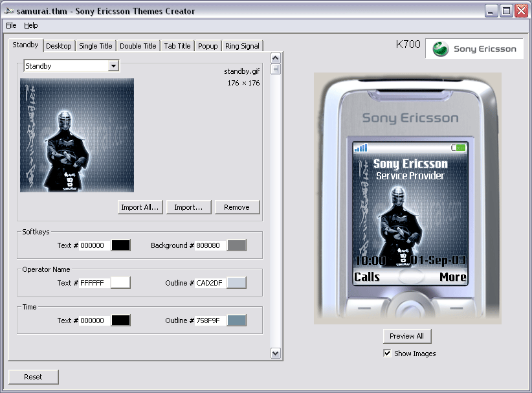This screenshot has height=393, width=532.
Task: Pick Time outline blue-gray color swatch
Action: [x=237, y=320]
